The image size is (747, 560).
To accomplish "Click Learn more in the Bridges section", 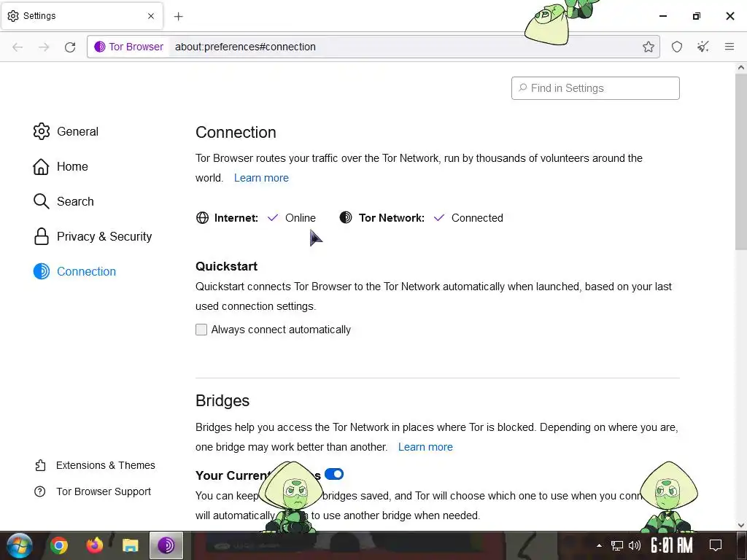I will 425,447.
